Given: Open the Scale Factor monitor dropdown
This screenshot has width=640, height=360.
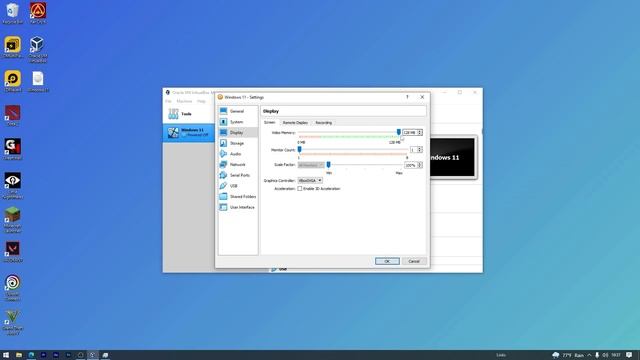Looking at the screenshot, I should [x=311, y=165].
